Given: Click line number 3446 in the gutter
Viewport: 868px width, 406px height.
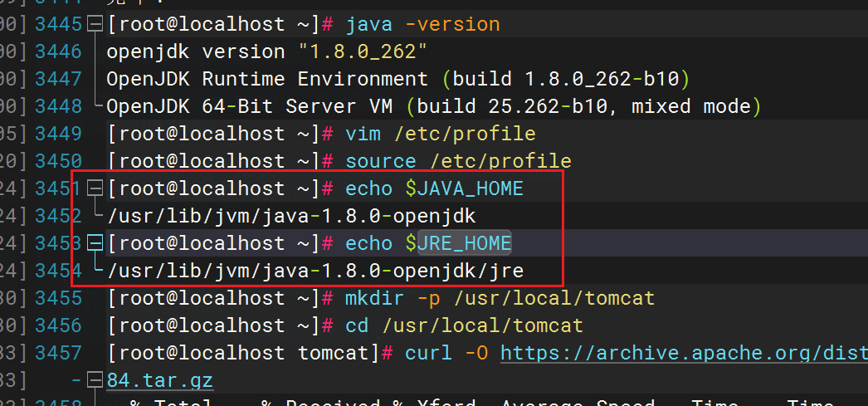Looking at the screenshot, I should pos(58,51).
